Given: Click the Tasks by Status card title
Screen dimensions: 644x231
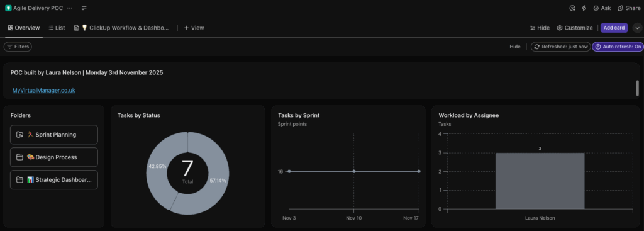Looking at the screenshot, I should pos(139,116).
